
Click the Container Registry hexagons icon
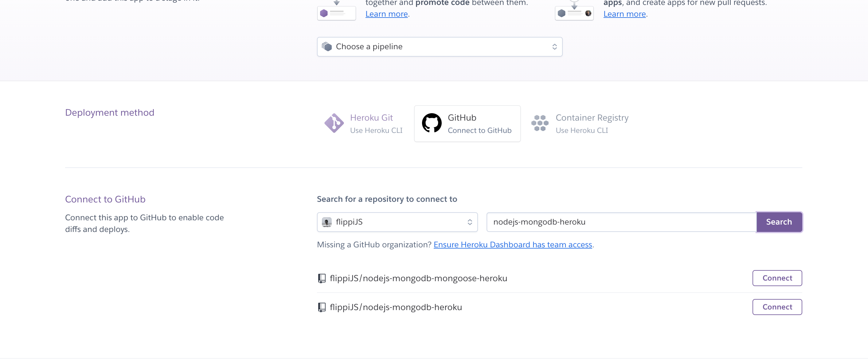(x=540, y=123)
